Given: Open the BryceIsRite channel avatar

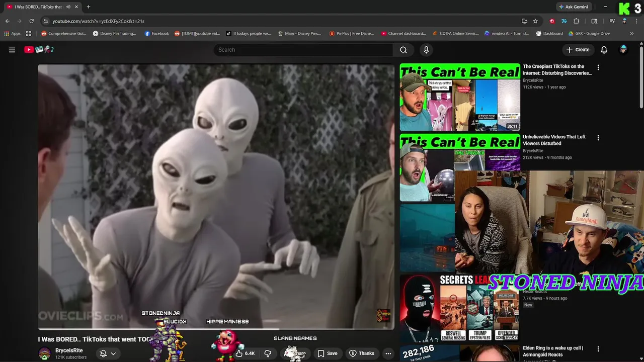Looking at the screenshot, I should [45, 353].
